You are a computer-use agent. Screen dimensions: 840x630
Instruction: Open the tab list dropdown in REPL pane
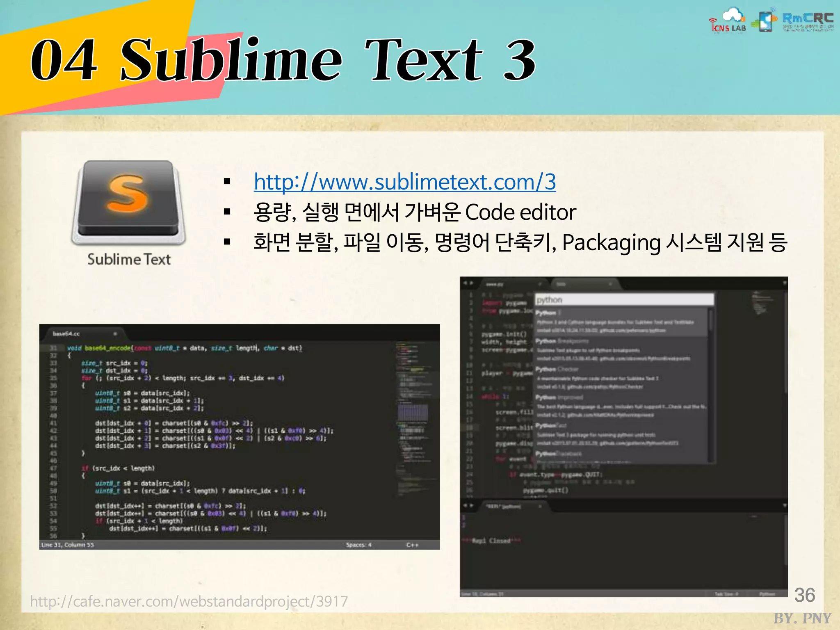(785, 506)
